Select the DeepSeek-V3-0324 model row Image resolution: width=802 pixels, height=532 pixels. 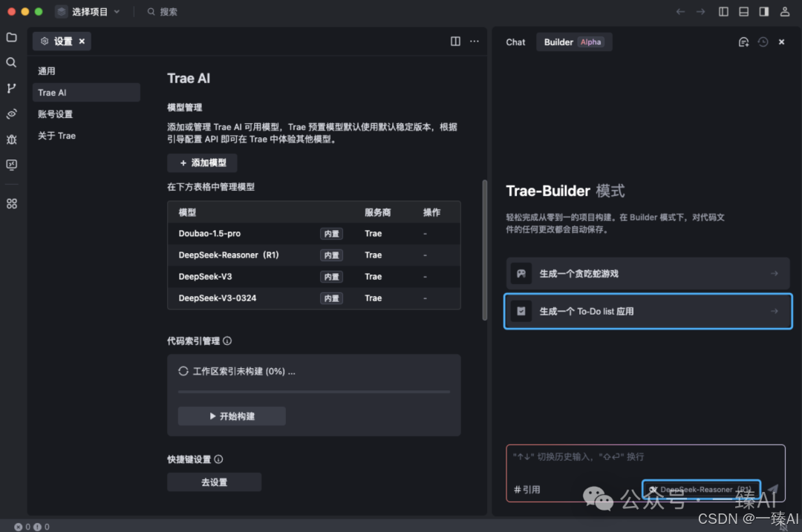pos(313,298)
